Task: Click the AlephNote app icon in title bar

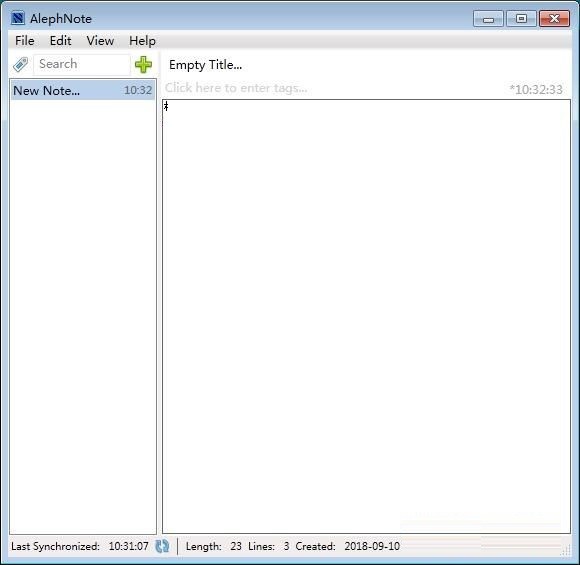Action: point(18,18)
